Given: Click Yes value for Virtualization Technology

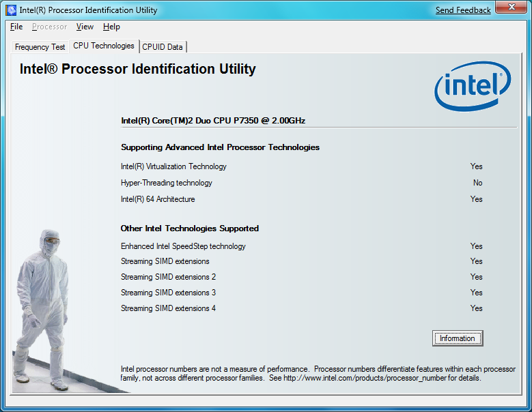Looking at the screenshot, I should click(477, 166).
